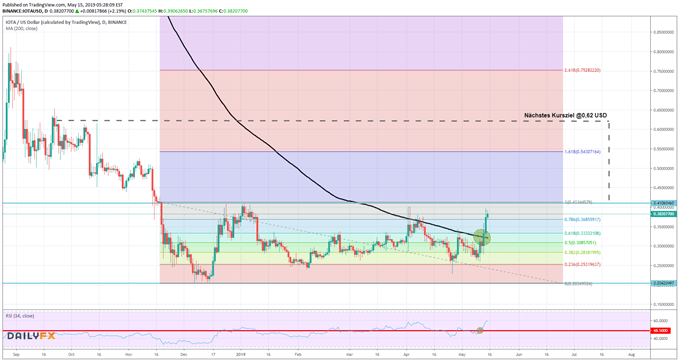This screenshot has height=361, width=679.
Task: Click the BINANCE:IOTAUSD symbol text in header
Action: pyautogui.click(x=21, y=10)
